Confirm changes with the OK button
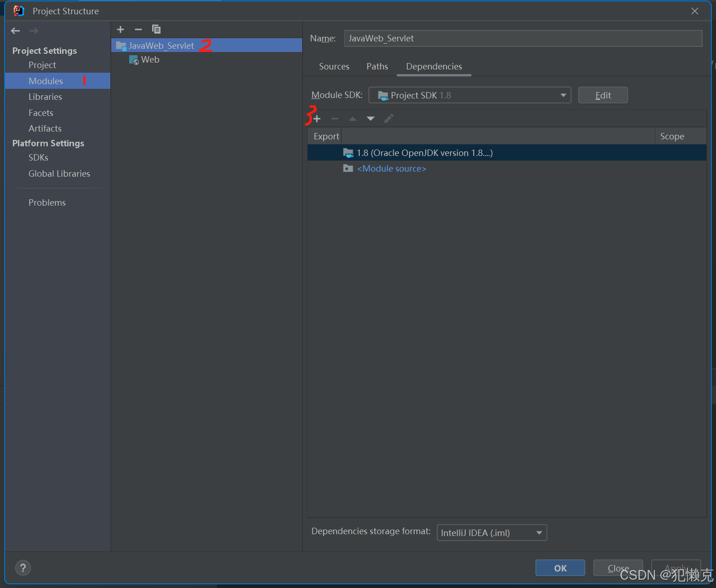The height and width of the screenshot is (588, 716). click(560, 568)
